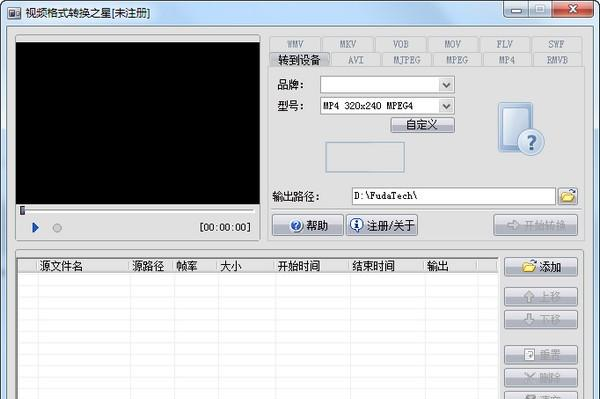
Task: Switch to the FLV tab
Action: (x=505, y=44)
